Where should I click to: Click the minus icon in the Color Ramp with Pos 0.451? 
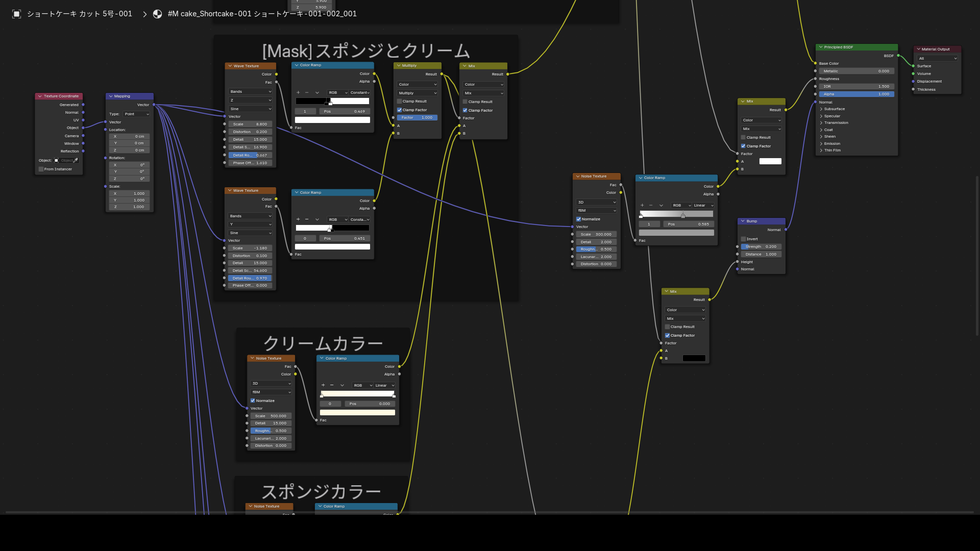pos(307,219)
